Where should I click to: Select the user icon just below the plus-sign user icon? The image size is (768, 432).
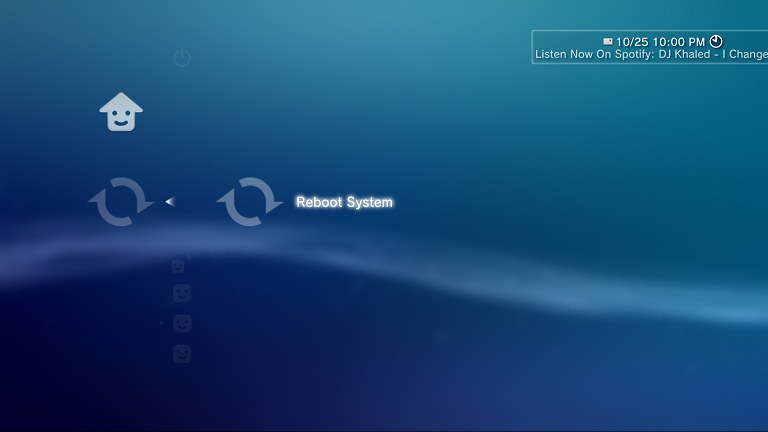click(x=182, y=294)
